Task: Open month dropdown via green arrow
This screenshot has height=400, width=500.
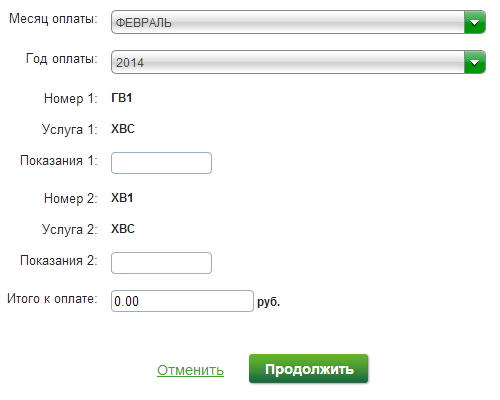Action: click(x=475, y=22)
